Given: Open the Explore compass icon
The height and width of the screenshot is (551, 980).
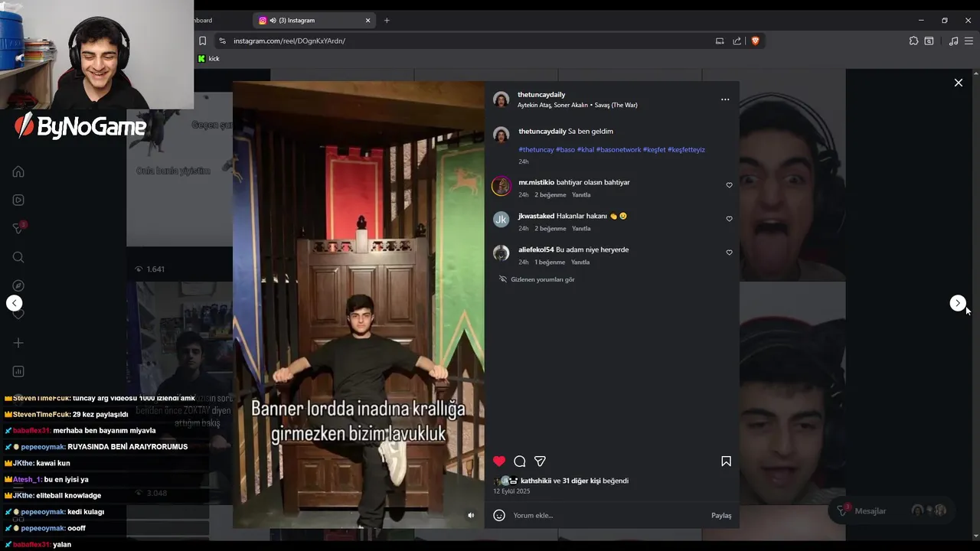Looking at the screenshot, I should pos(18,285).
